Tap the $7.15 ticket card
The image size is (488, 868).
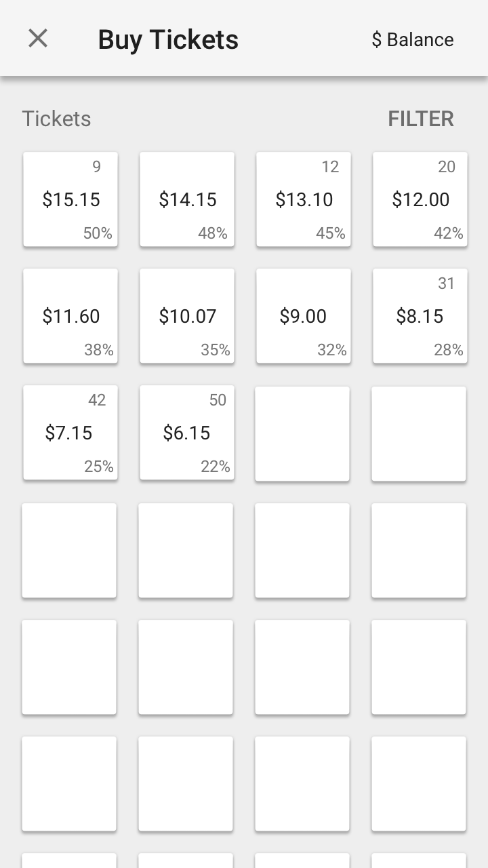click(x=70, y=433)
